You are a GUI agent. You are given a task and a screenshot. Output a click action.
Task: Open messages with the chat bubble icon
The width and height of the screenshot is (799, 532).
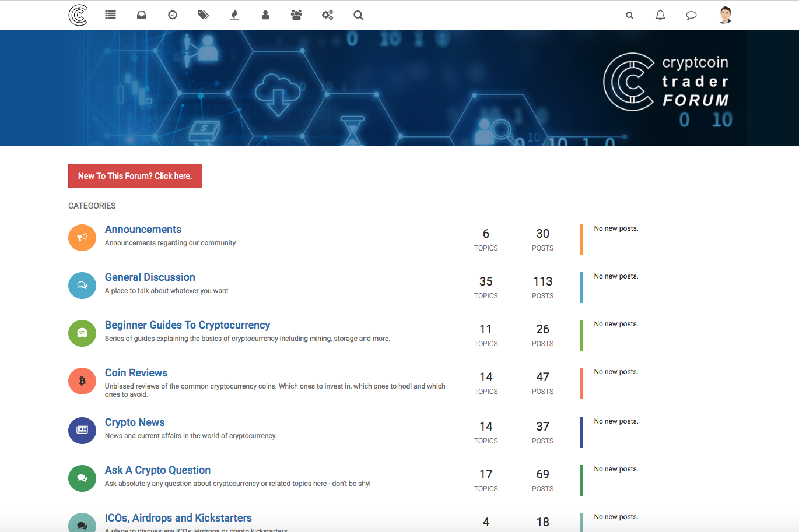click(x=691, y=15)
